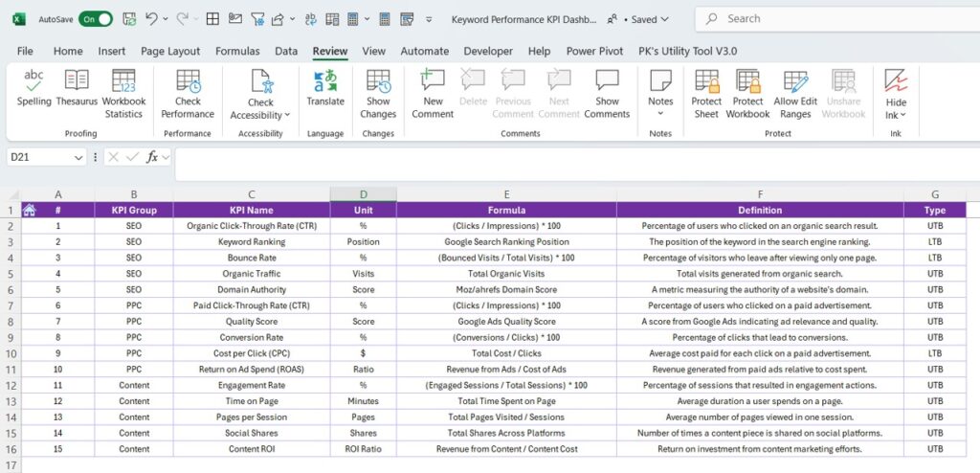
Task: Click the 'Definition' header cell
Action: 760,211
